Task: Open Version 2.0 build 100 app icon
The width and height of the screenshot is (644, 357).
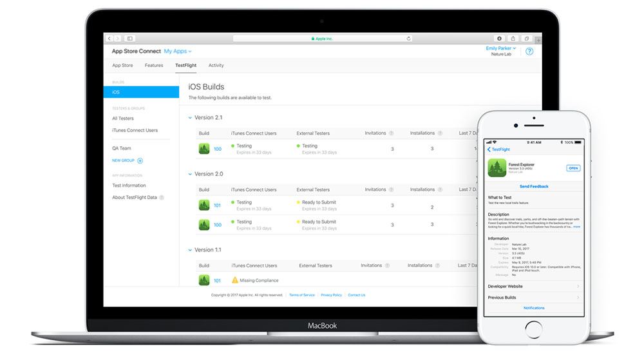Action: tap(204, 225)
